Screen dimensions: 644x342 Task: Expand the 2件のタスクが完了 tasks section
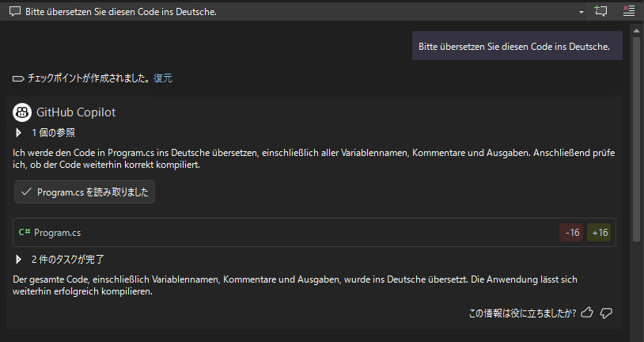pos(19,259)
